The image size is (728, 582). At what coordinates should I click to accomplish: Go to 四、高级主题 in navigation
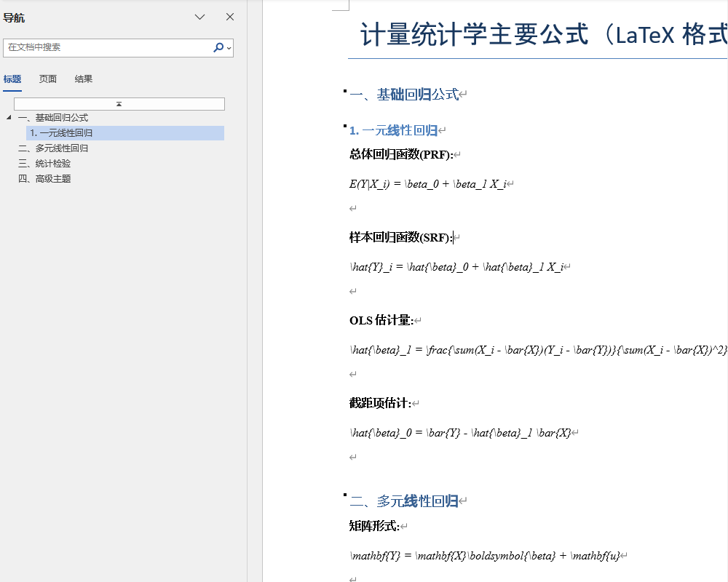pos(44,179)
